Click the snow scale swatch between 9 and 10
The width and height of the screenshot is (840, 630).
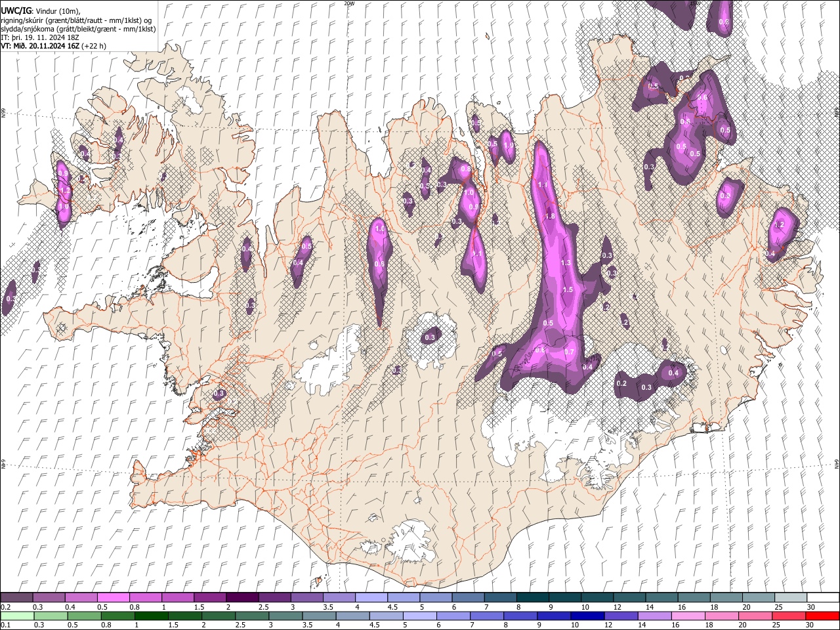click(564, 598)
